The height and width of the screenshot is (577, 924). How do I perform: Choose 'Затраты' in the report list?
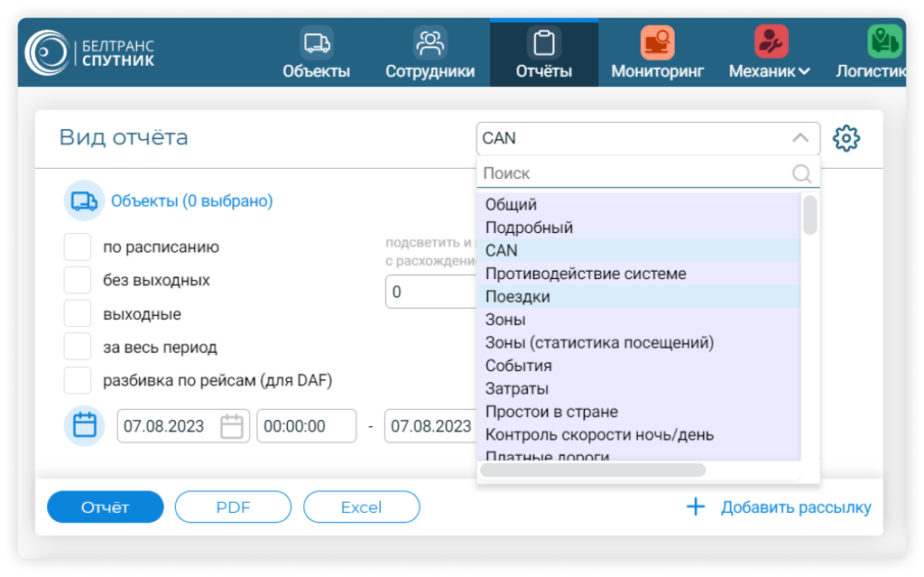517,389
